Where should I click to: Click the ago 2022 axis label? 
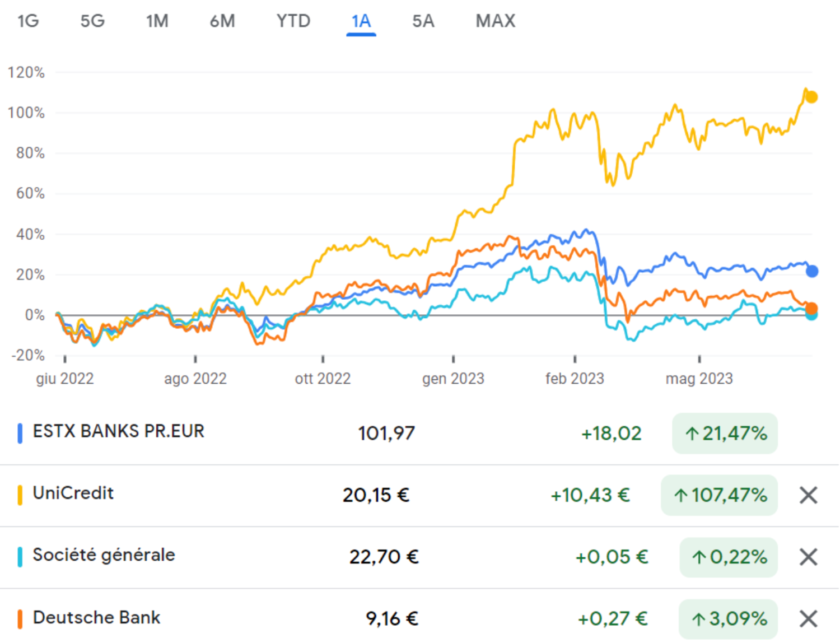[195, 379]
